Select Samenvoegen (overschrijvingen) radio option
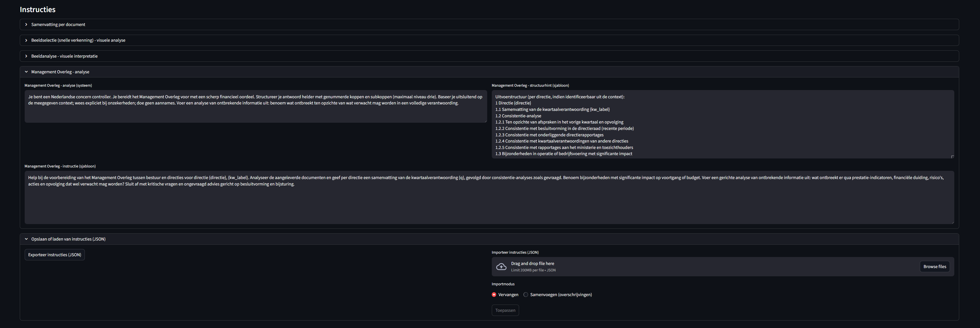980x328 pixels. [x=526, y=295]
